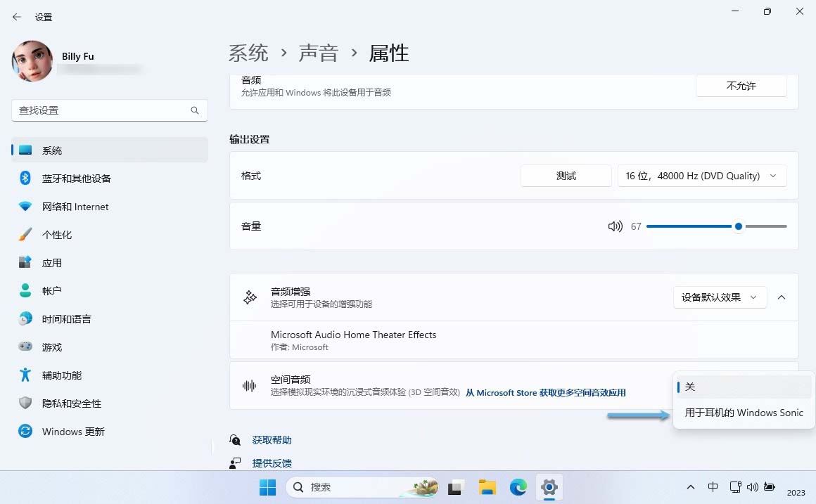Open the 从 Microsoft Store link
The width and height of the screenshot is (816, 504).
click(546, 392)
